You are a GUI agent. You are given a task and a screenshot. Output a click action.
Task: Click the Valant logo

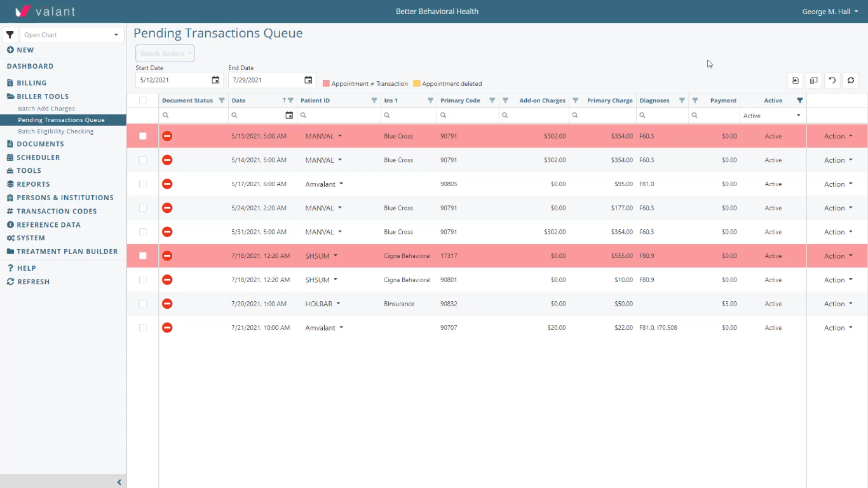point(45,11)
